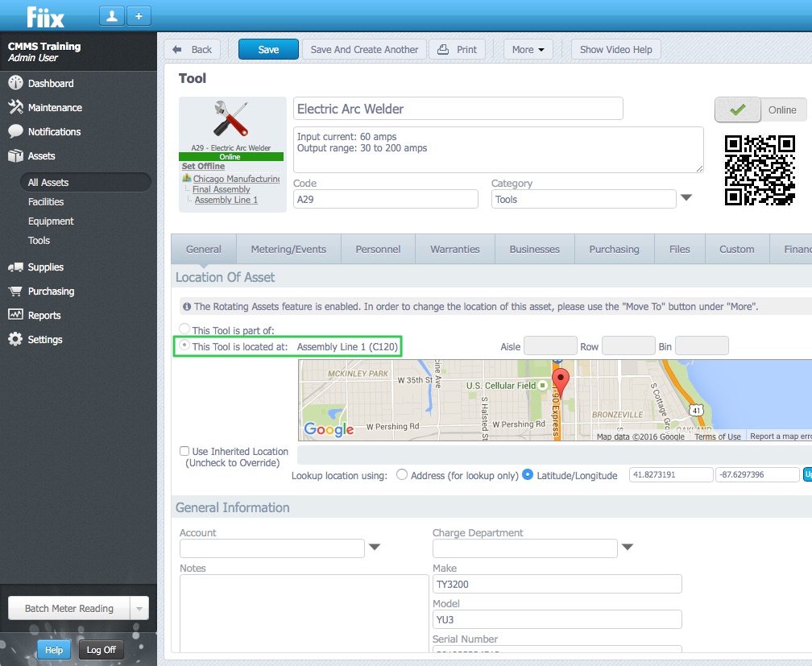Open Notifications speech bubble in sidebar
Viewport: 812px width, 666px height.
coord(15,131)
